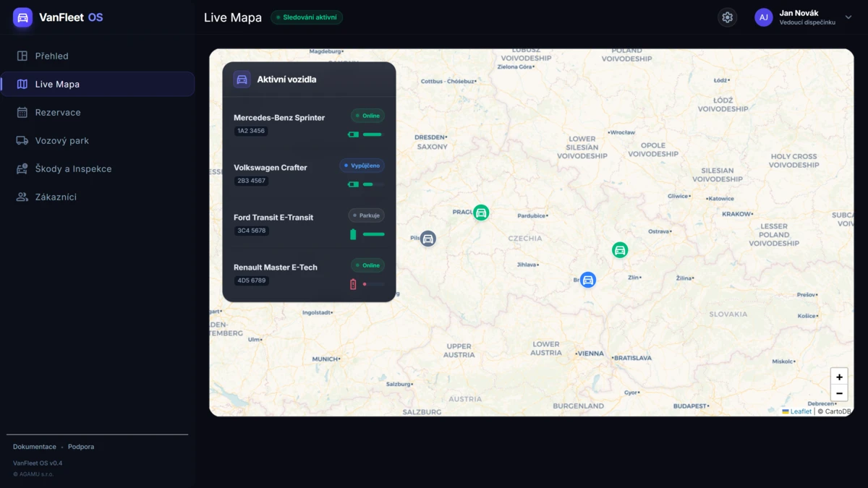Screen dimensions: 868x488
Task: Click the green van marker near Prague
Action: pos(481,213)
